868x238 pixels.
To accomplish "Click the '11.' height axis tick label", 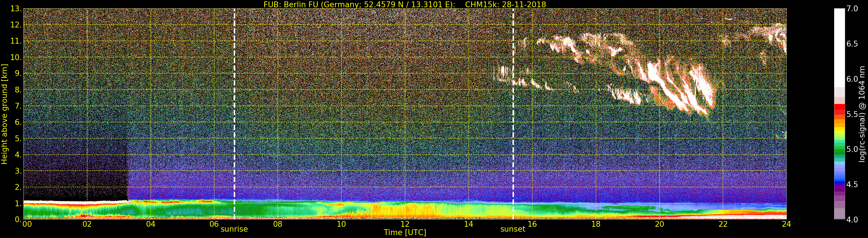I will [x=16, y=41].
